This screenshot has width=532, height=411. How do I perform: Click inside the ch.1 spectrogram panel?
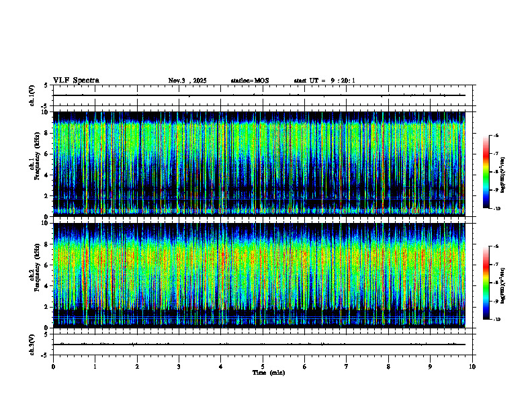[x=259, y=164]
